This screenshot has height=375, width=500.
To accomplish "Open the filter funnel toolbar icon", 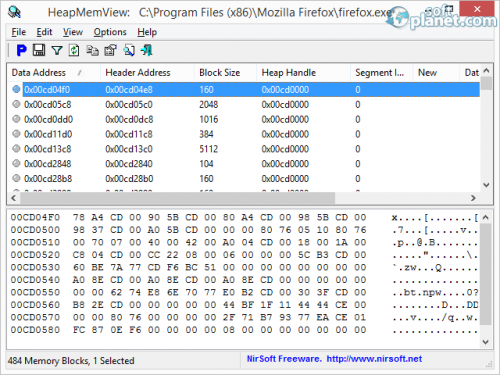I will [x=57, y=51].
